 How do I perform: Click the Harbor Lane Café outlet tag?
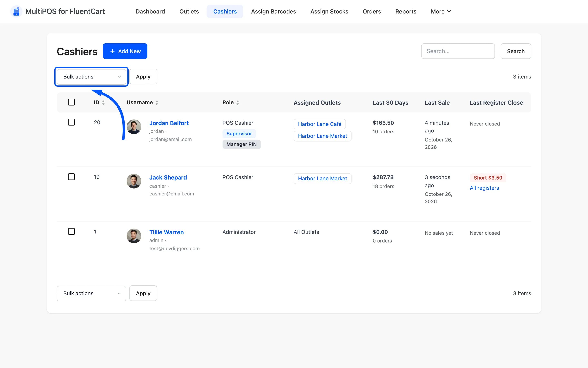pyautogui.click(x=320, y=124)
